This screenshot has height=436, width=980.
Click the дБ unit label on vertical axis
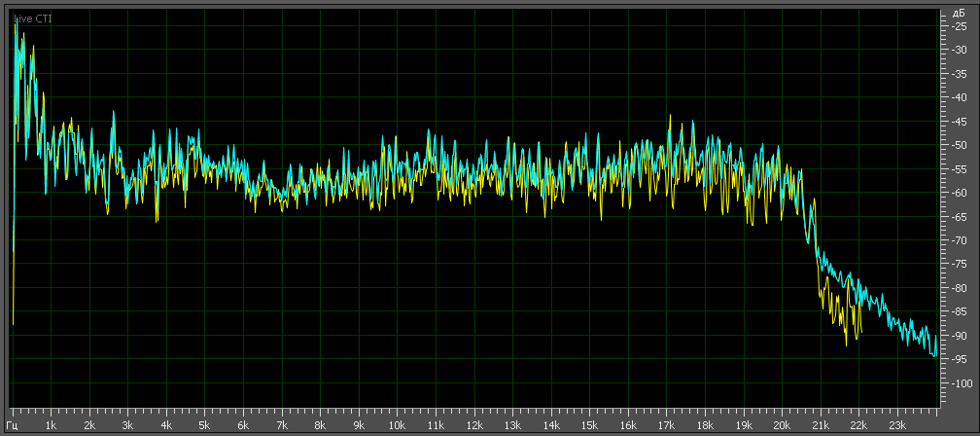tap(959, 14)
